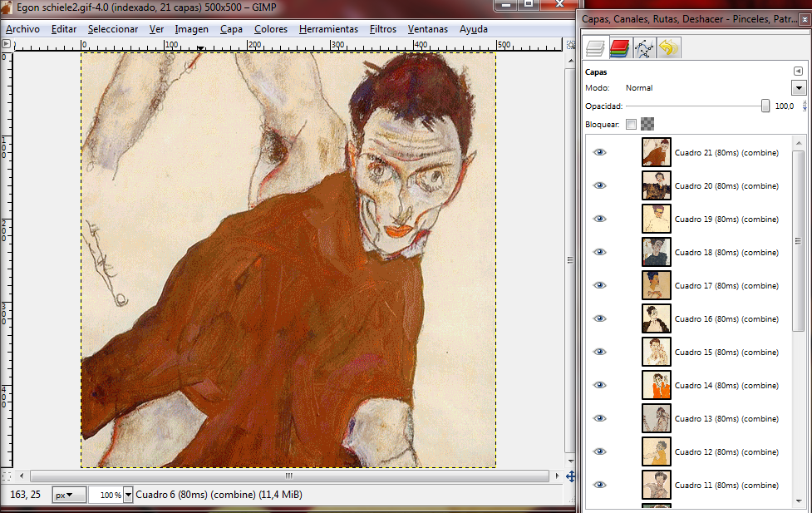Toggle visibility of Cuadro 19 layer
This screenshot has width=812, height=513.
click(600, 219)
